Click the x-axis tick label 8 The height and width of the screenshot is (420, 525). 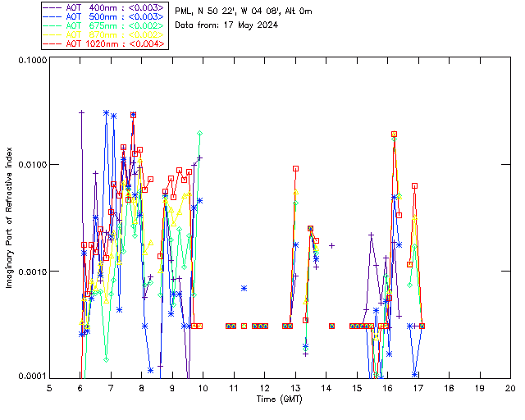tap(142, 388)
